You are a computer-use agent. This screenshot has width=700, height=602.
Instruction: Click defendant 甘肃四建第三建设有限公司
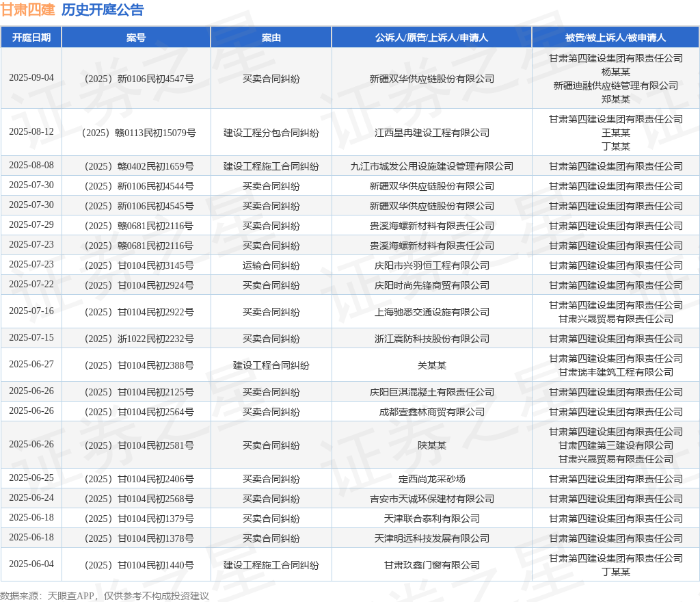616,446
